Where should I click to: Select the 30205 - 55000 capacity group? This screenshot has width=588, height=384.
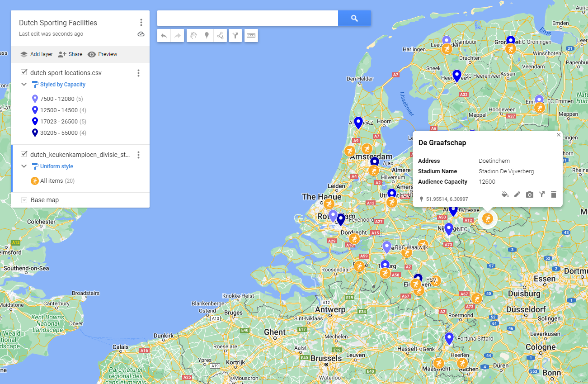[59, 133]
